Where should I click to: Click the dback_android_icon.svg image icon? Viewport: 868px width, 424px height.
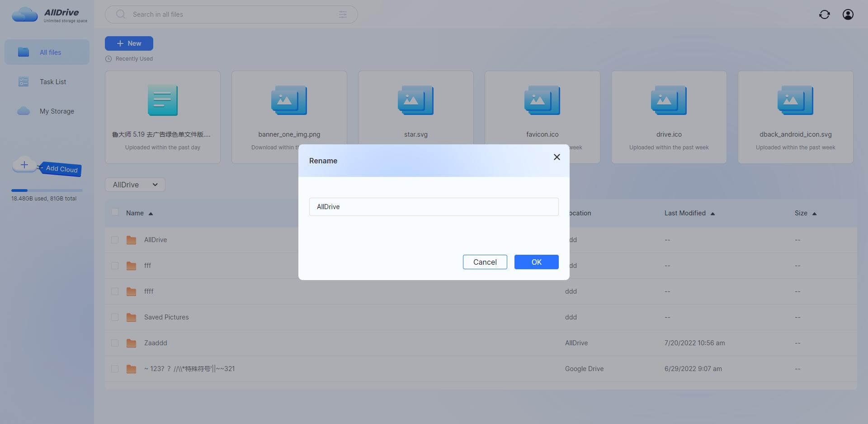coord(796,100)
